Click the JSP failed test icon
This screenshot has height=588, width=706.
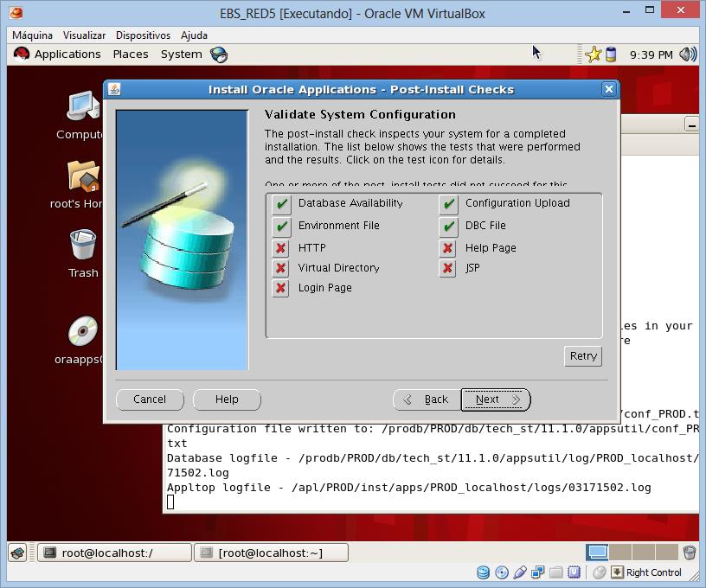(447, 268)
